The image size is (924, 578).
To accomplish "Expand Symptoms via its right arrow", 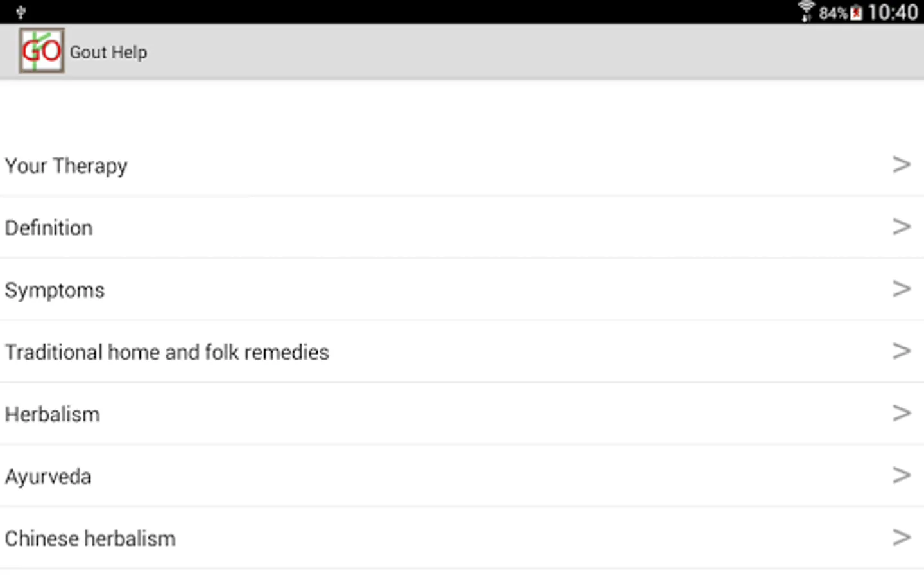I will point(902,289).
